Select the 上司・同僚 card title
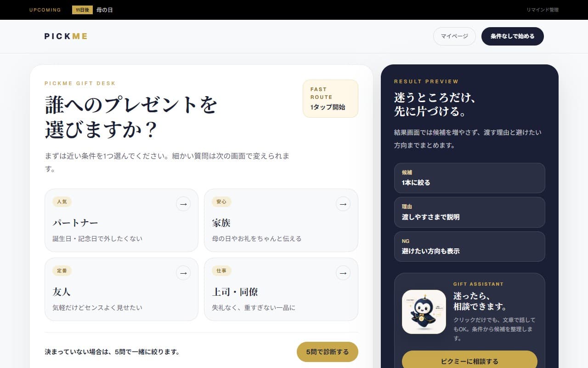 pos(235,292)
